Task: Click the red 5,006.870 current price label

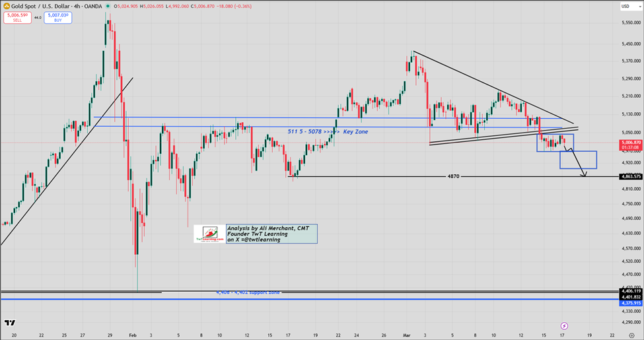Action: [x=630, y=143]
